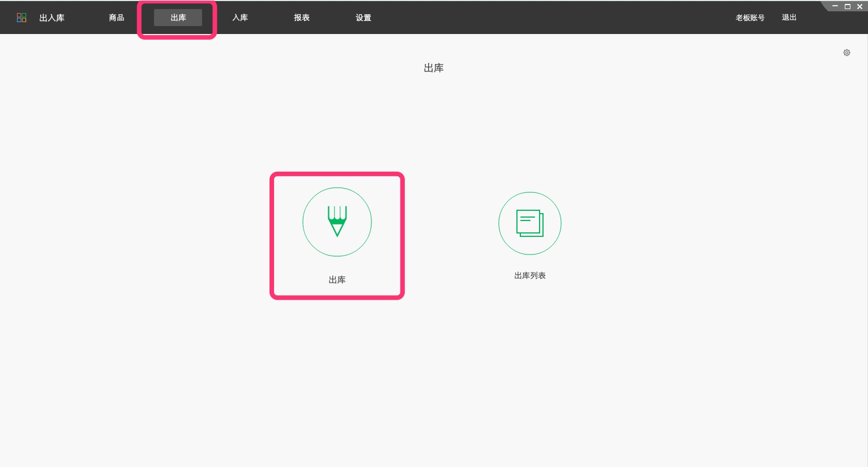Close the application window
Image resolution: width=868 pixels, height=467 pixels.
[x=859, y=6]
